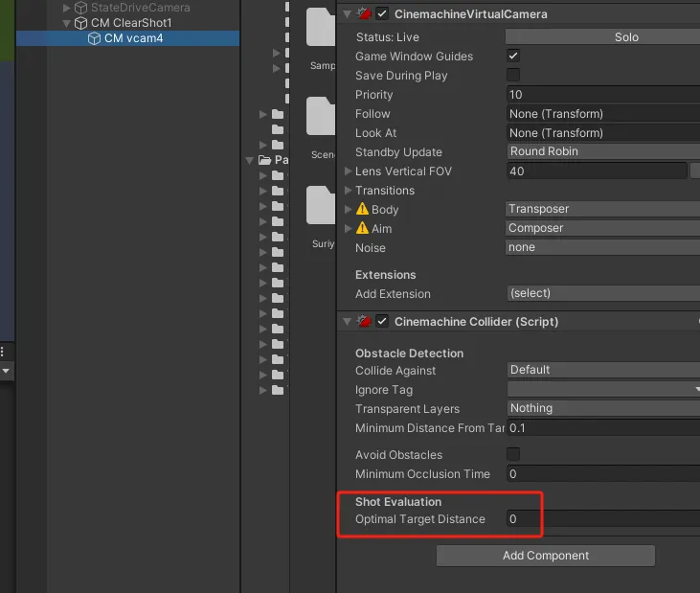
Task: Open the Aim Composer dropdown
Action: [602, 228]
